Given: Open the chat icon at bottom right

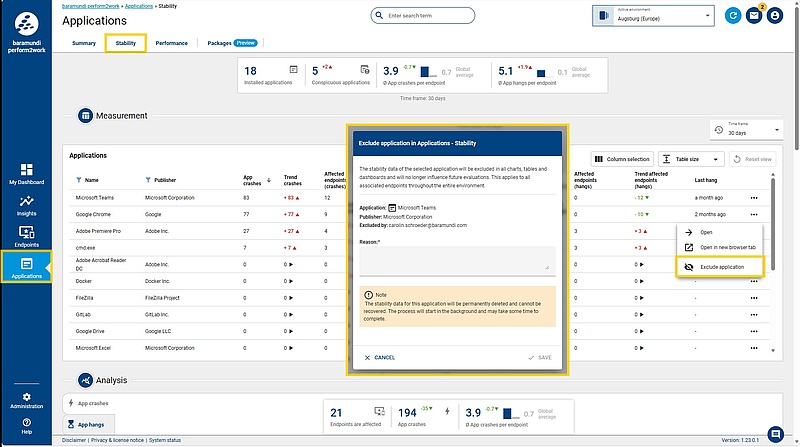Looking at the screenshot, I should [776, 433].
